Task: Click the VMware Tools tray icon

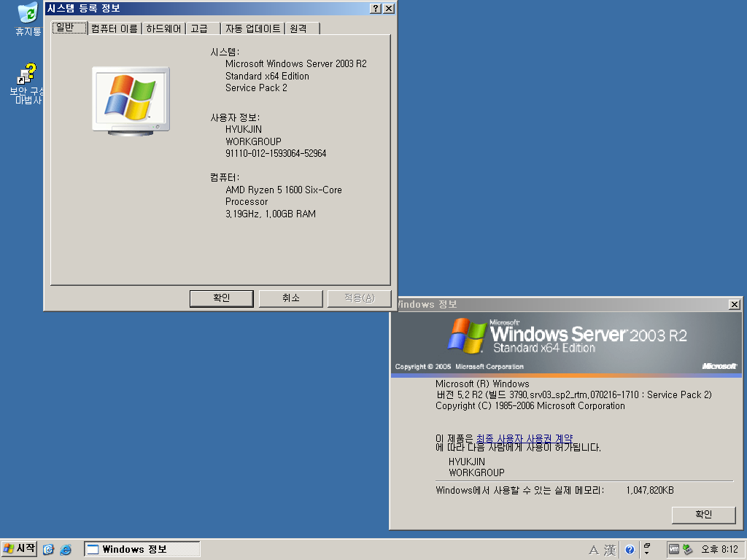Action: 673,550
